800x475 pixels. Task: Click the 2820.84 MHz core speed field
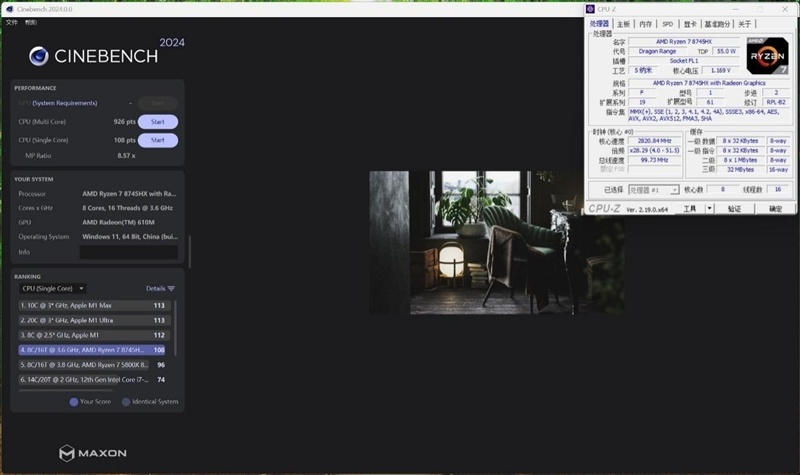coord(654,141)
